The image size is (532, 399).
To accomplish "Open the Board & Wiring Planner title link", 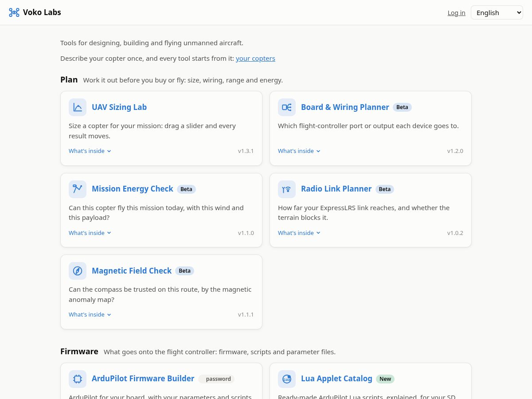I will point(345,107).
